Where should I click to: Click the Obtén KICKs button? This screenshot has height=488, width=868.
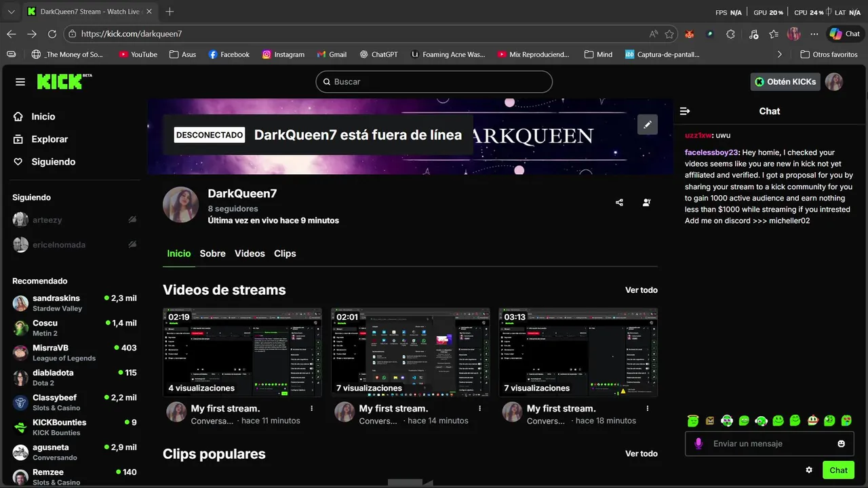(x=785, y=82)
